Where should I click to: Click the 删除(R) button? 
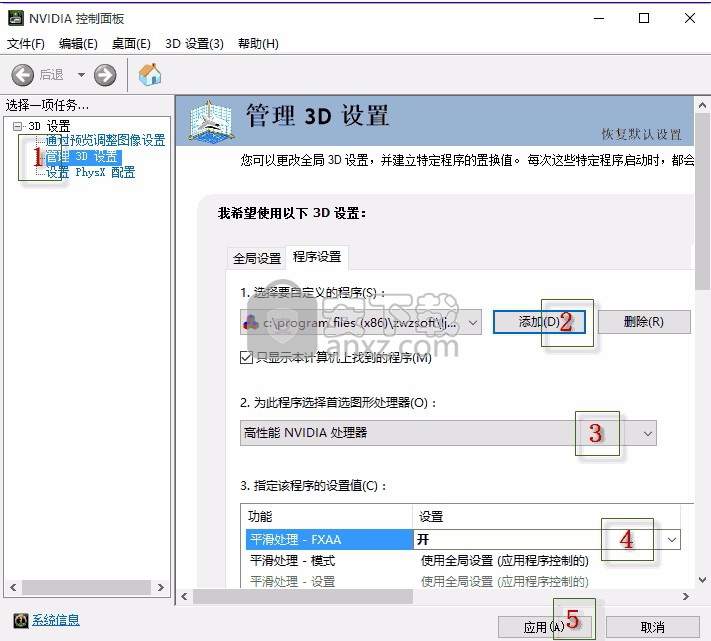[644, 322]
